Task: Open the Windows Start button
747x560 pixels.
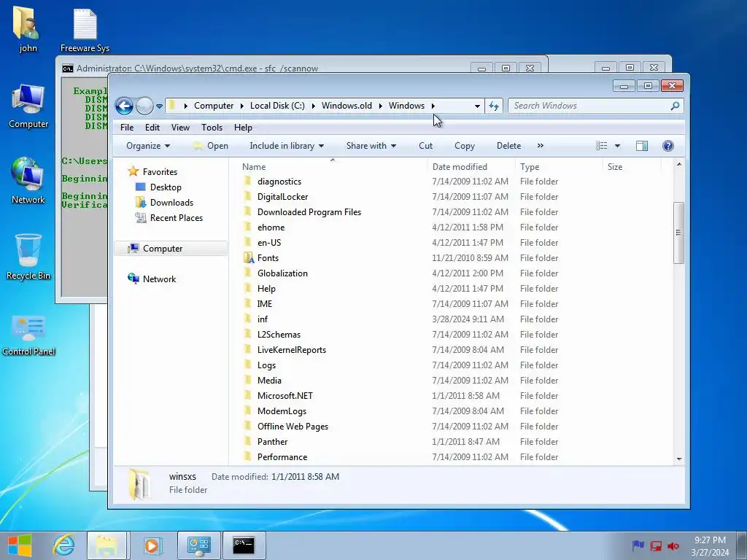Action: [20, 545]
